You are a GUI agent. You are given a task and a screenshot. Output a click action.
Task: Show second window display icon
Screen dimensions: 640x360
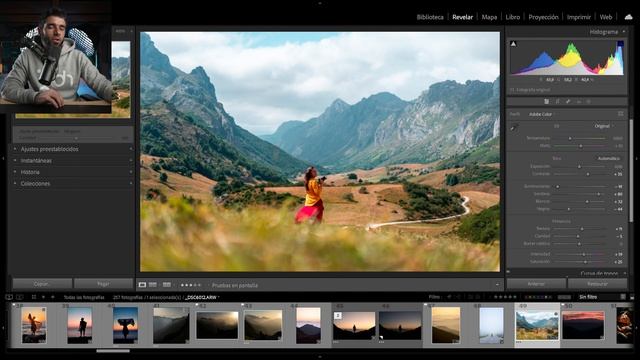tap(20, 297)
